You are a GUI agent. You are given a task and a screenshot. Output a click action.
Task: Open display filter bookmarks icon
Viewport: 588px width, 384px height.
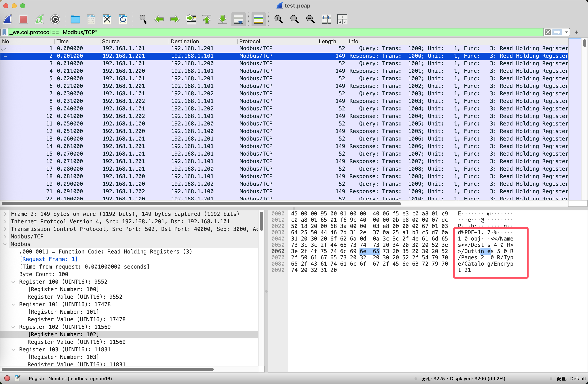point(4,32)
